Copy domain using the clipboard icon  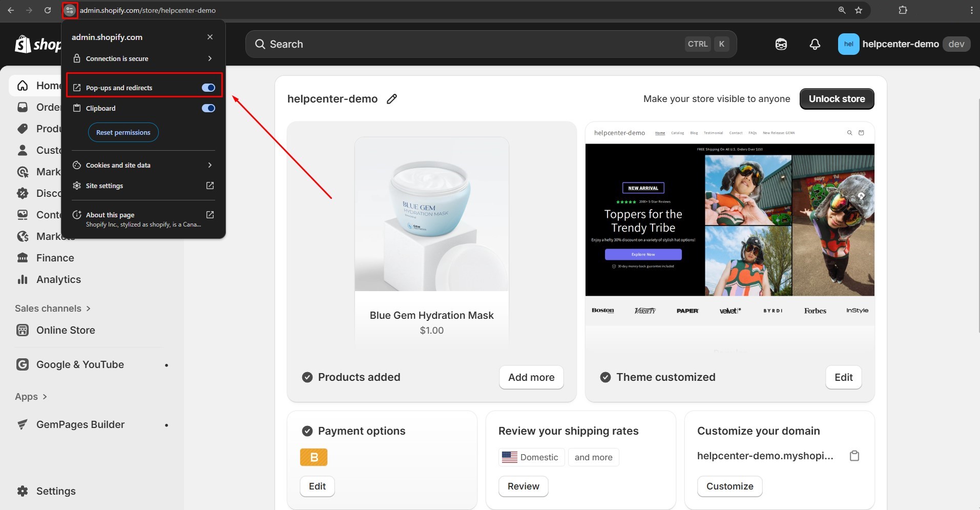point(854,456)
